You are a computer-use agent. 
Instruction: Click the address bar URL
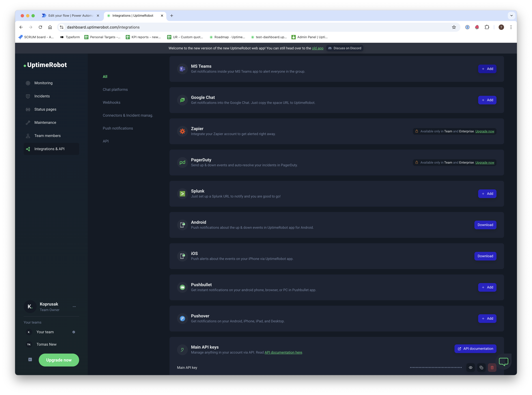point(103,27)
